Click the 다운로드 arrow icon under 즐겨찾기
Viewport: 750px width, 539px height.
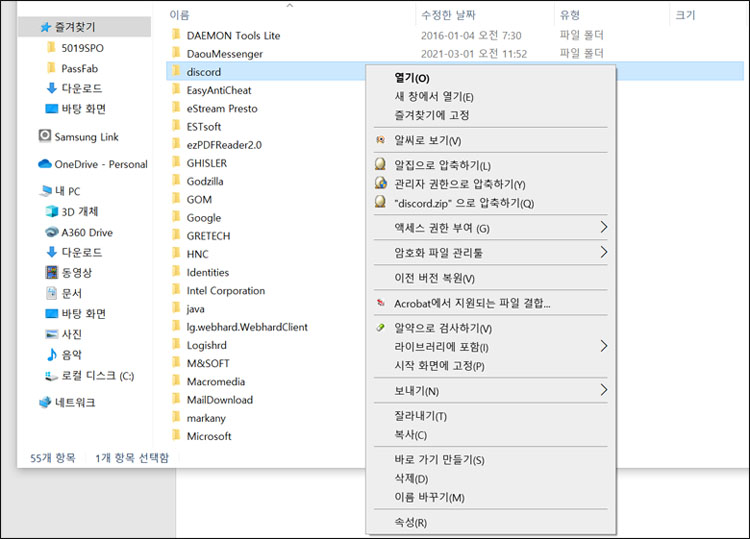[52, 88]
